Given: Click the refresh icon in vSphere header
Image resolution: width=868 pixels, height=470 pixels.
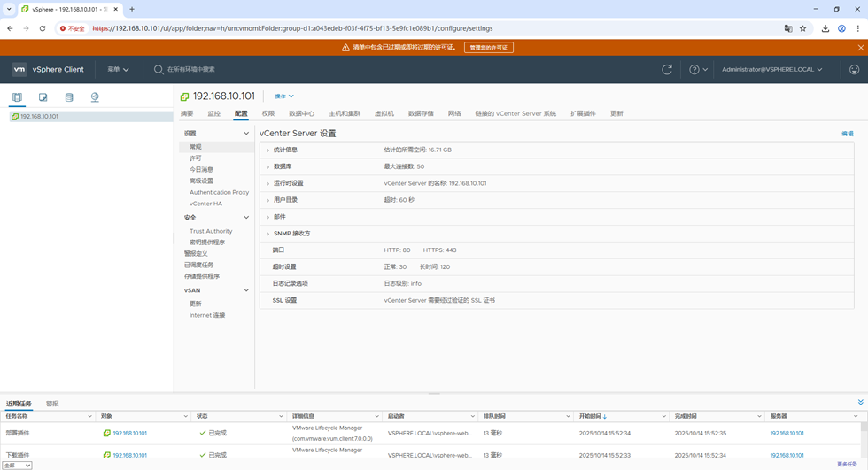Looking at the screenshot, I should click(667, 69).
